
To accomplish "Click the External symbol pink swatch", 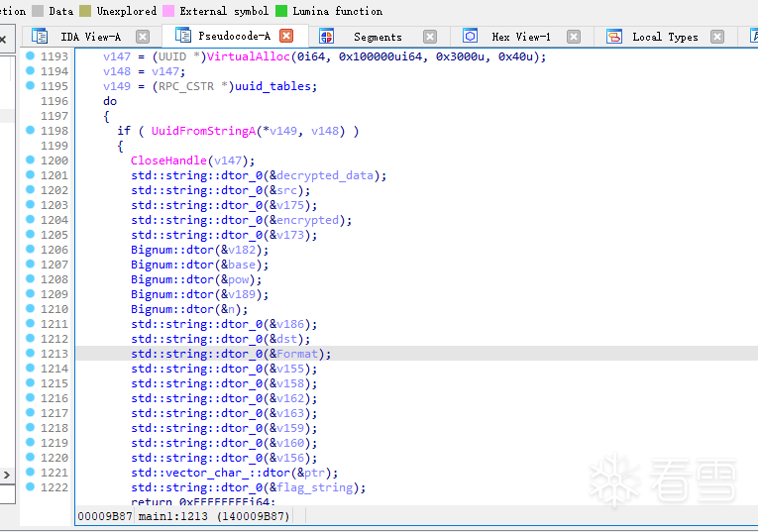I will click(168, 11).
